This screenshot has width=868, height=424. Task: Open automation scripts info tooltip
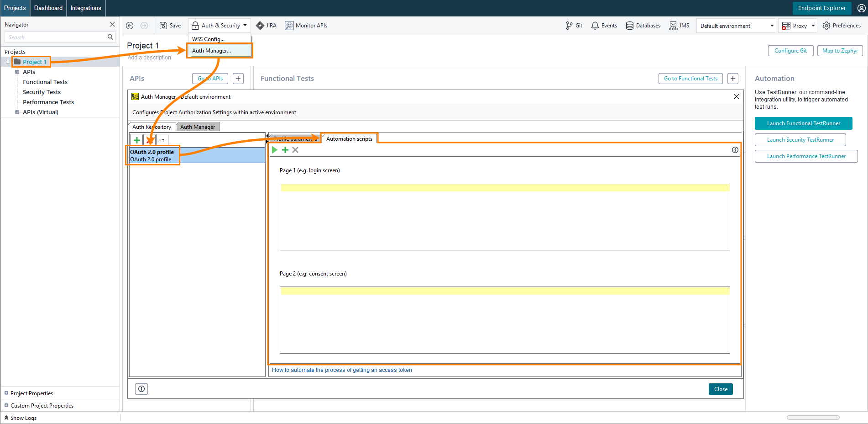tap(735, 149)
